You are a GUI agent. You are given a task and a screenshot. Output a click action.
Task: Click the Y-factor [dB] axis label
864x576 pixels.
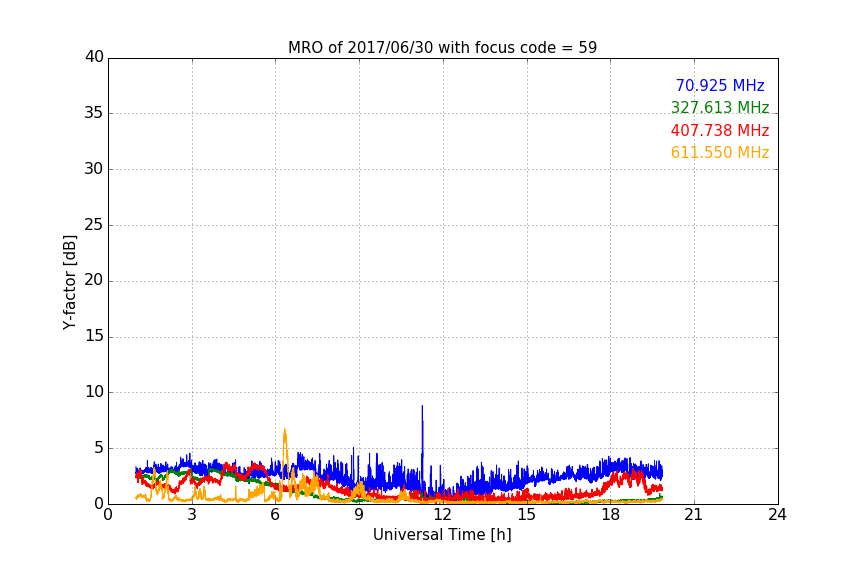[69, 282]
